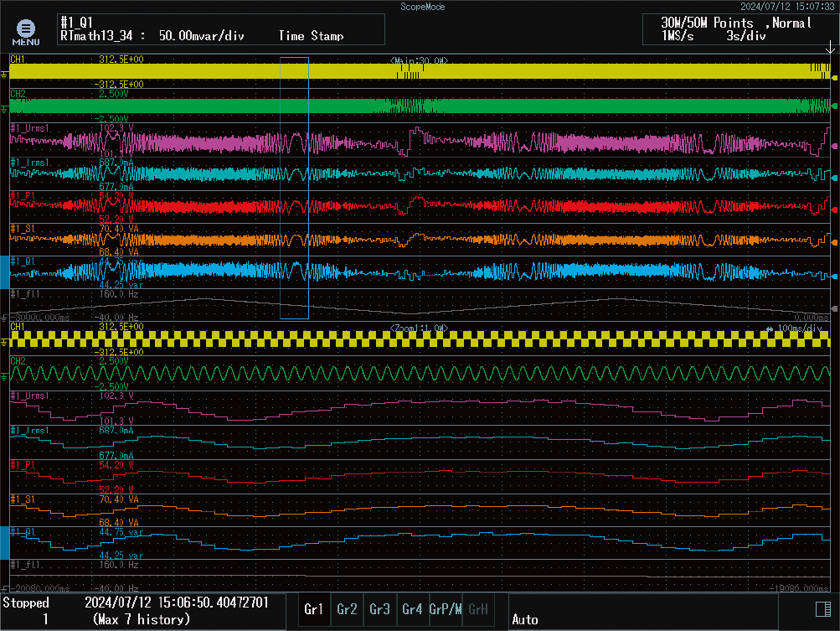Viewport: 840px width, 631px height.
Task: Toggle the GrP/M group display
Action: [x=445, y=610]
